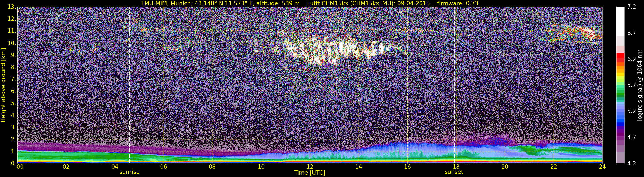Click the height axis tick 12

point(12,19)
